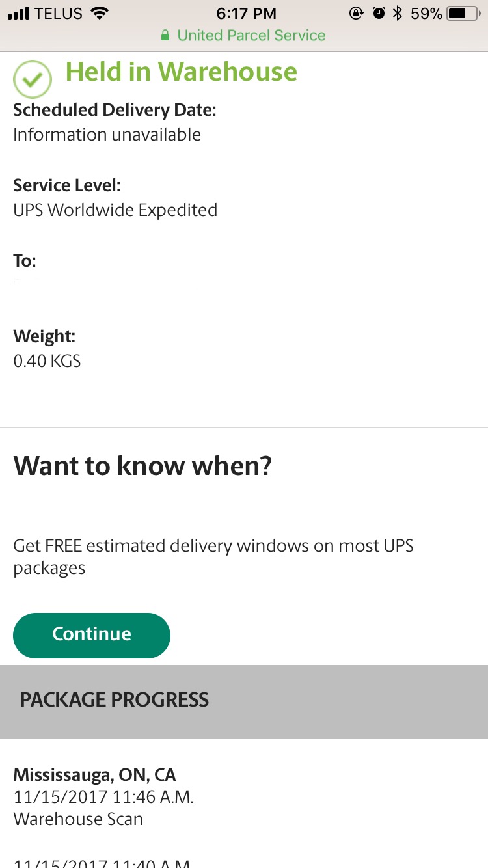The width and height of the screenshot is (488, 868).
Task: Tap the Wi-Fi signal icon
Action: (x=100, y=13)
